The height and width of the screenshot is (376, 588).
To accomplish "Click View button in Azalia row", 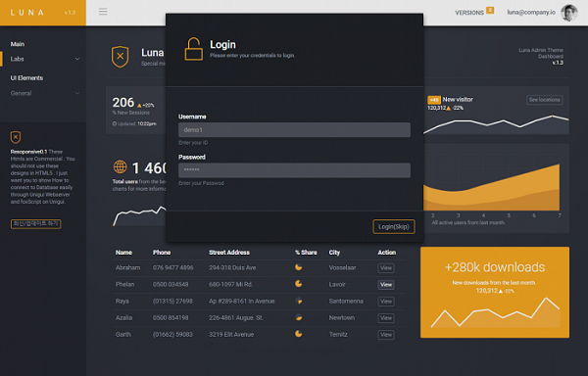I will [x=386, y=318].
